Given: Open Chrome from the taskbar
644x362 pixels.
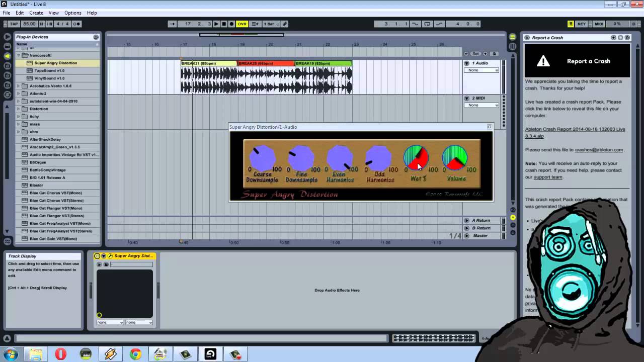Looking at the screenshot, I should point(135,354).
